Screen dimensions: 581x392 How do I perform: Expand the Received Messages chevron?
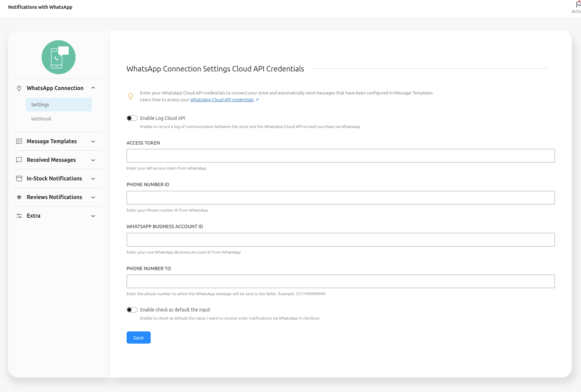coord(93,160)
